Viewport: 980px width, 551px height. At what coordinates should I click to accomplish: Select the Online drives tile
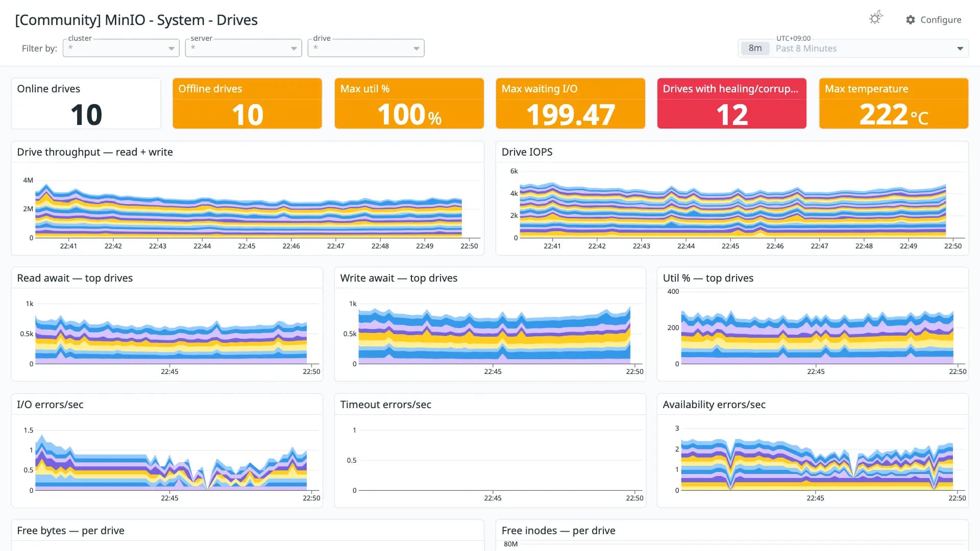click(86, 104)
